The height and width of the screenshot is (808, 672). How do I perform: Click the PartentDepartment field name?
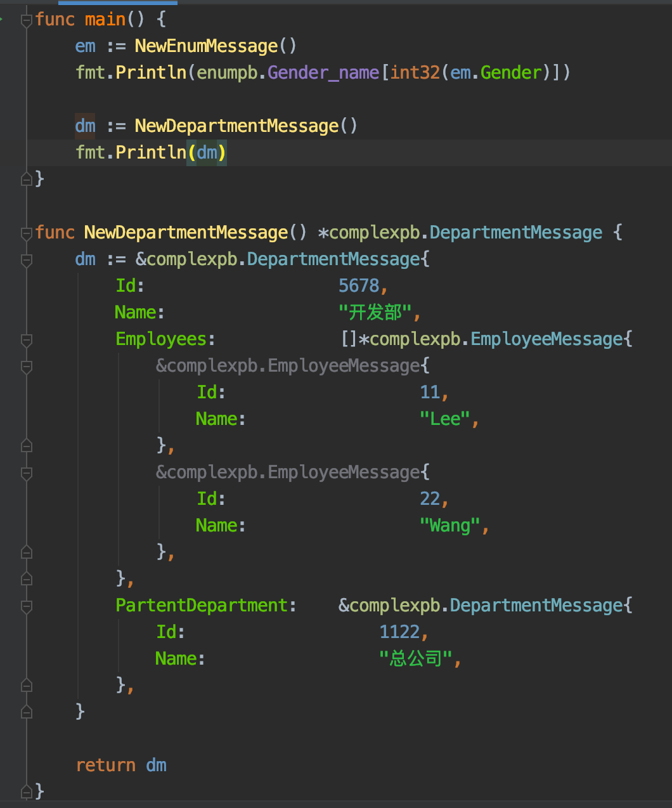coord(202,606)
